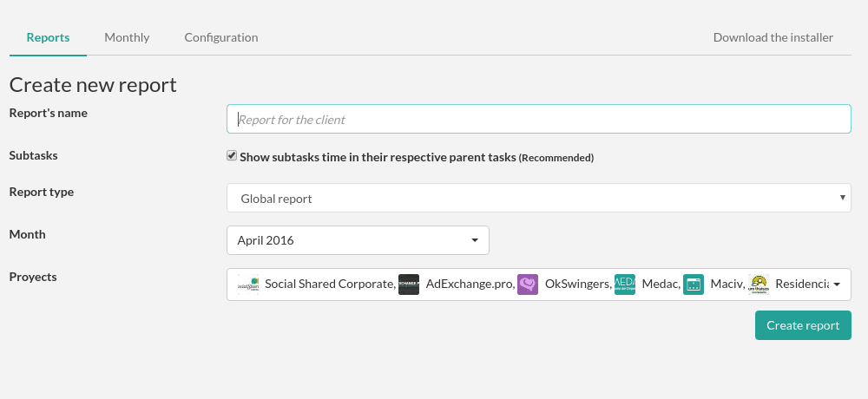Open the Month selector showing April 2016

click(x=358, y=240)
